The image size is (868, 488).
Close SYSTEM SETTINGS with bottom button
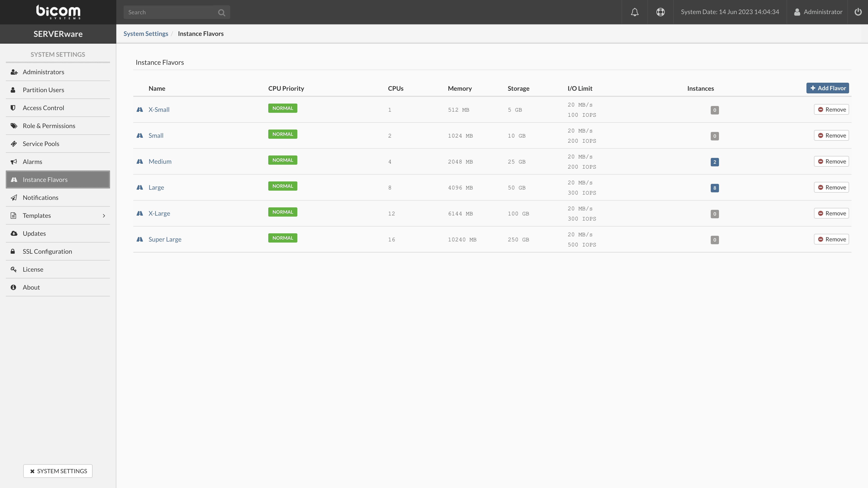click(58, 471)
